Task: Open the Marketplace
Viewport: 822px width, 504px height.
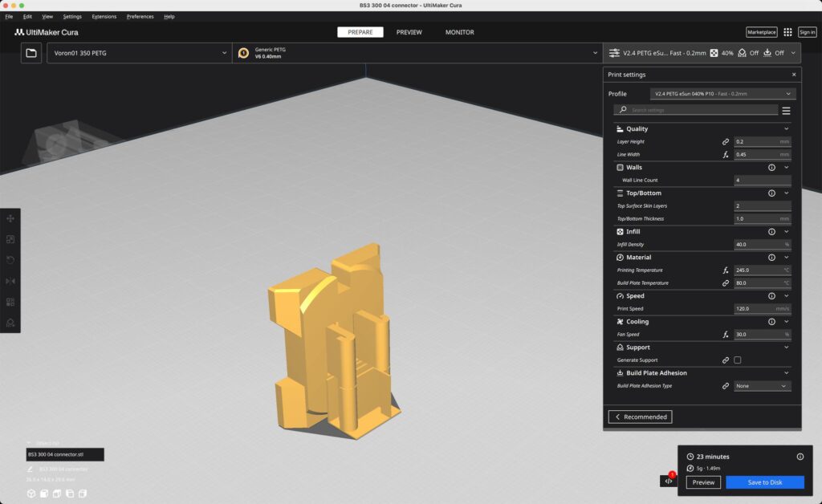Action: (761, 32)
